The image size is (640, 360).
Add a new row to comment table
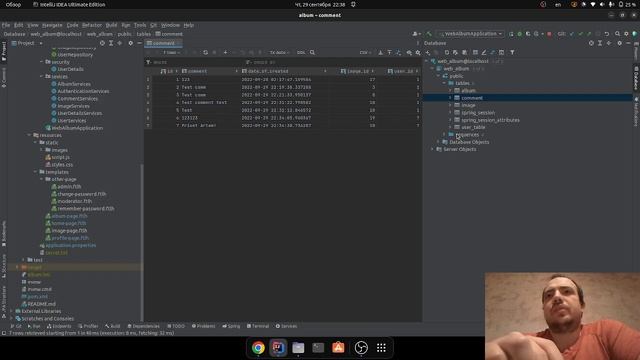(x=225, y=52)
